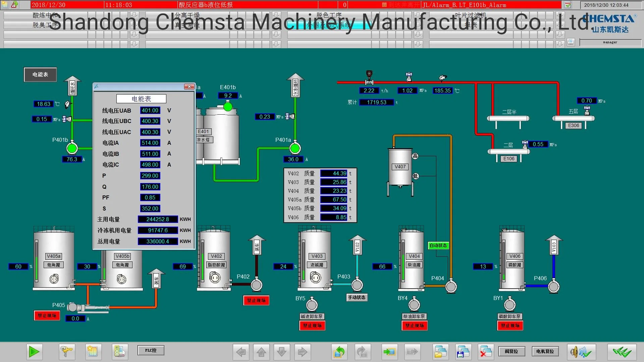Go to previous screen with left arrow

click(241, 352)
